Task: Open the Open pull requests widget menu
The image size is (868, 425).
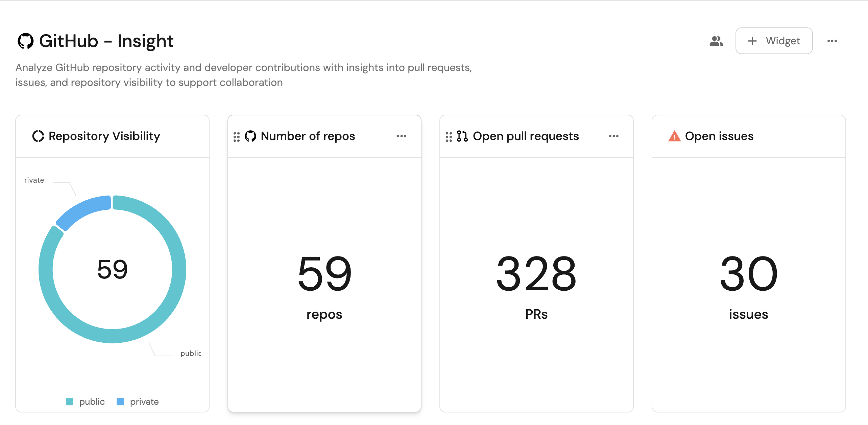Action: (613, 136)
